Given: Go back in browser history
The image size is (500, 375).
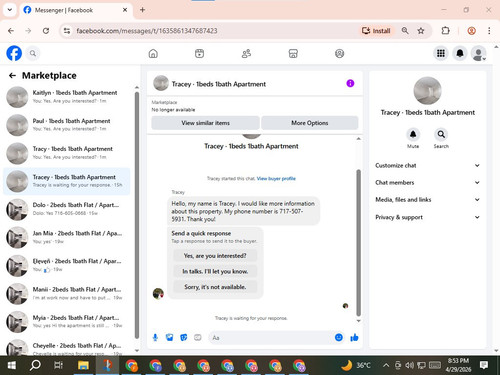Looking at the screenshot, I should pos(11,31).
